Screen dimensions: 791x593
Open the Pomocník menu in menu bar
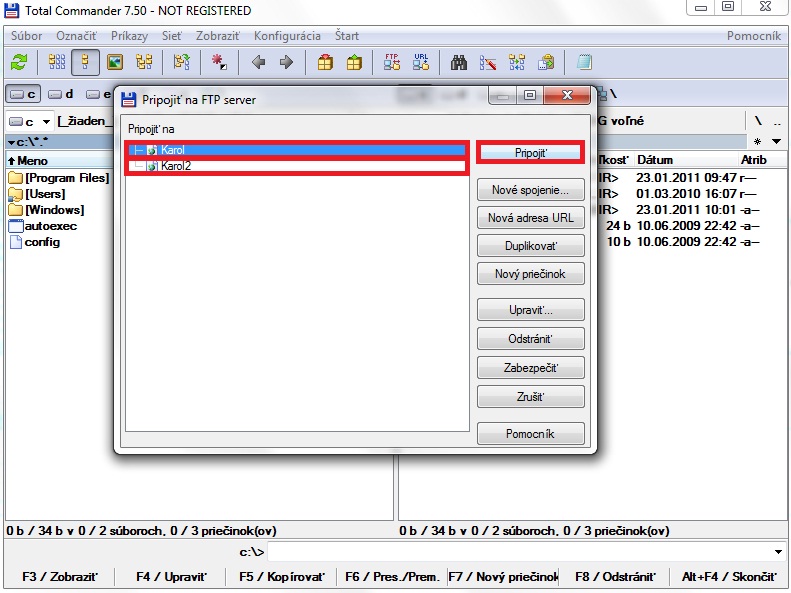click(x=754, y=36)
